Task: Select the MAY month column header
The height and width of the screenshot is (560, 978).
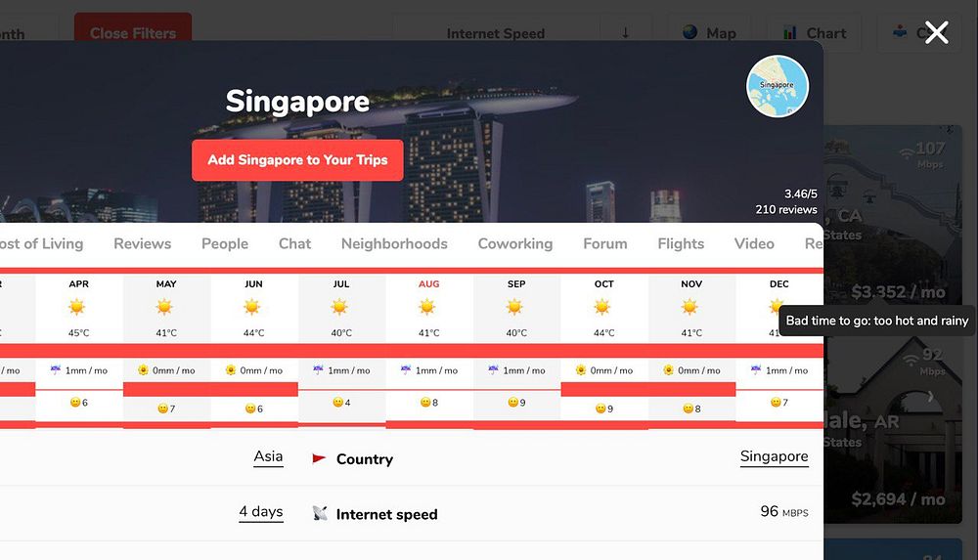Action: pos(166,283)
